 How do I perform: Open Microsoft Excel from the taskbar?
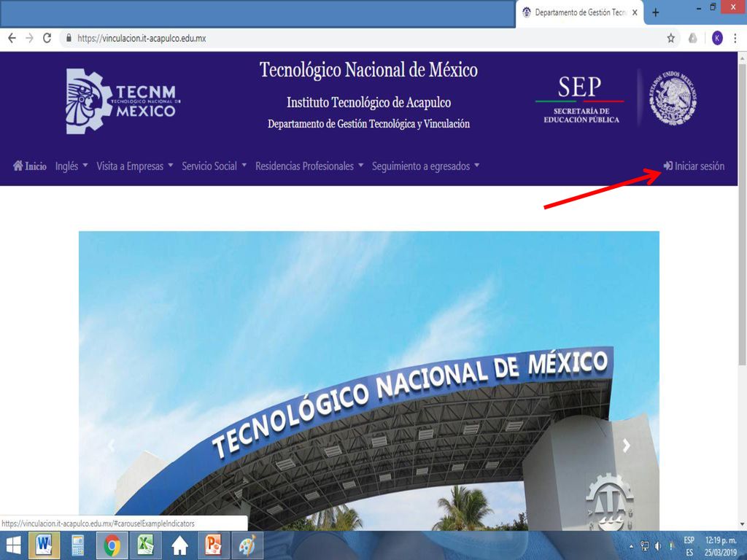coord(145,545)
